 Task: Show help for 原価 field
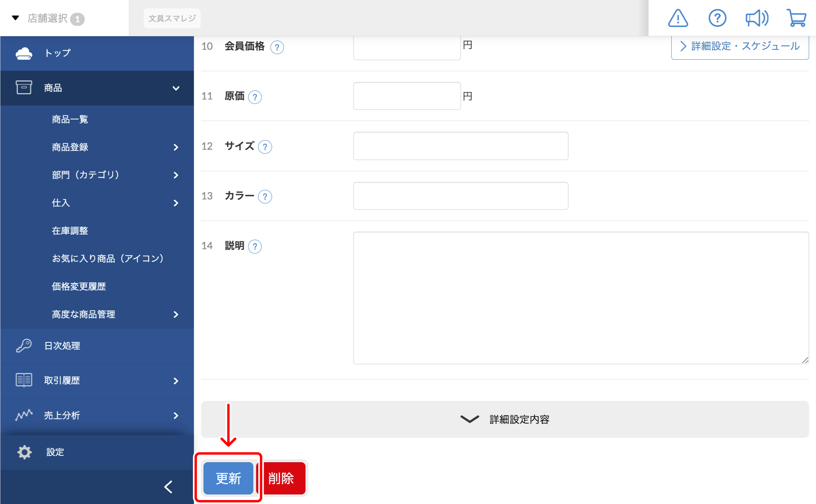pyautogui.click(x=255, y=97)
